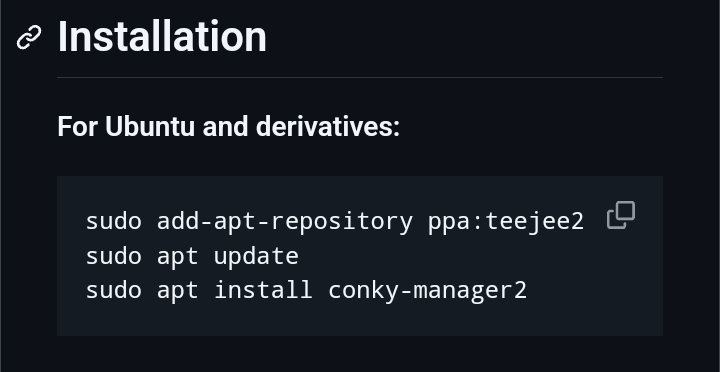Click the word 'and' in the subheading
The image size is (720, 372).
point(225,126)
